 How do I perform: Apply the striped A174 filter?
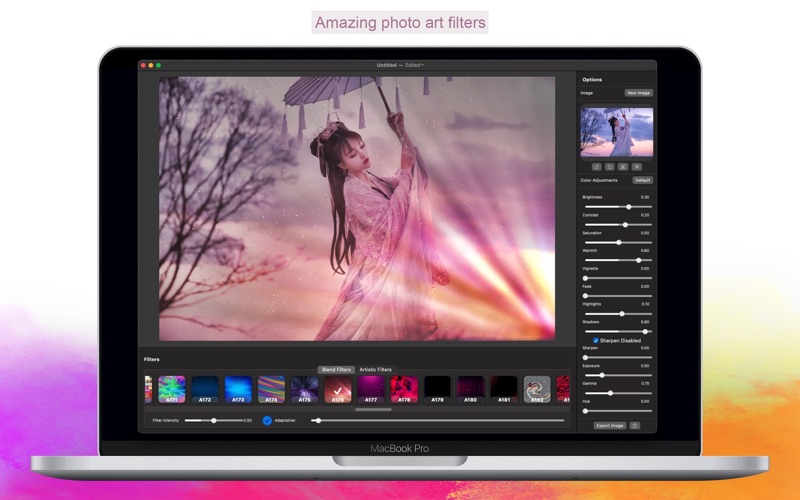(x=271, y=389)
